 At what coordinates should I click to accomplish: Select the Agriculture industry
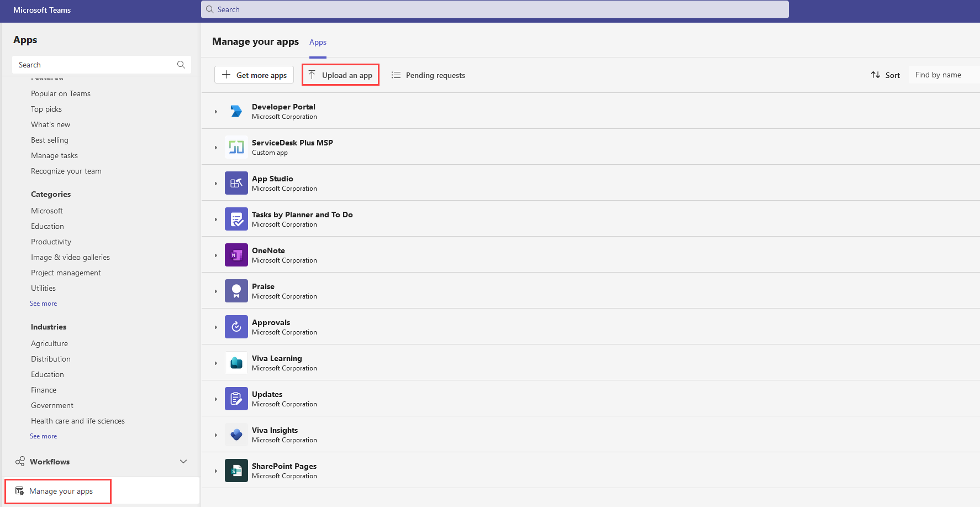point(49,343)
